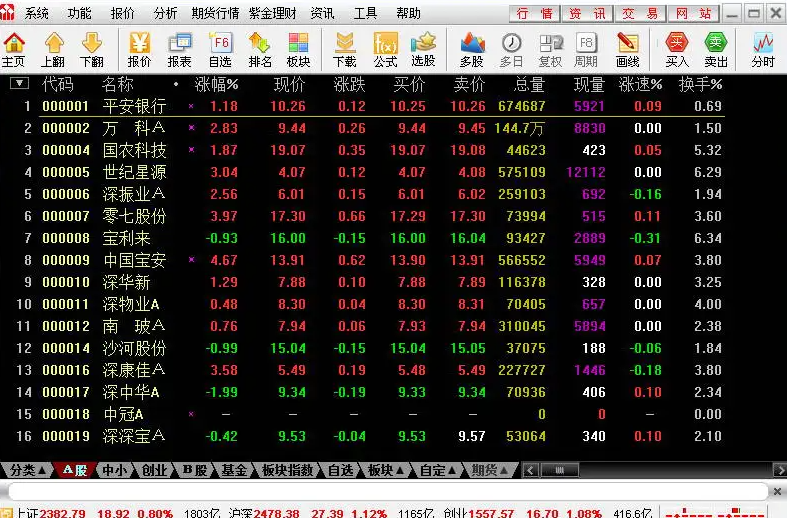Click the 上翻 page-up arrow icon
This screenshot has height=518, width=787.
pos(54,49)
